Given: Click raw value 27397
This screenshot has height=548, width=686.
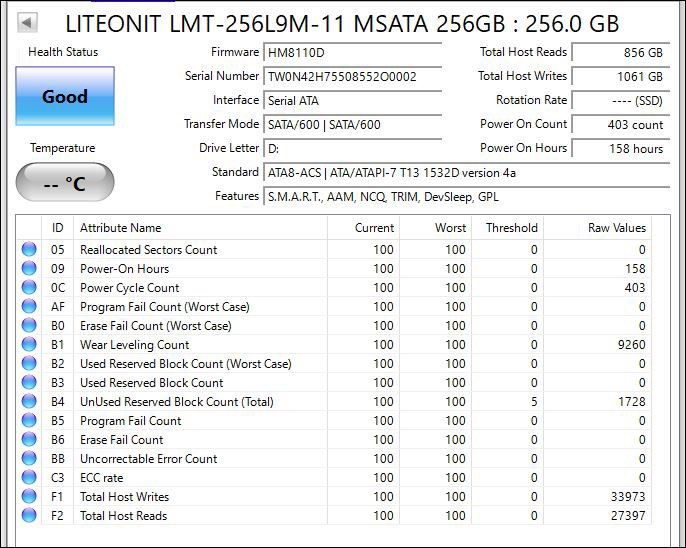Looking at the screenshot, I should point(628,516).
